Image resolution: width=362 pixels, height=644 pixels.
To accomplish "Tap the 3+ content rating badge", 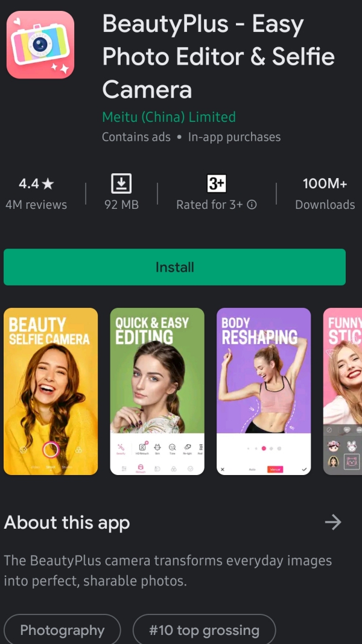I will coord(217,183).
